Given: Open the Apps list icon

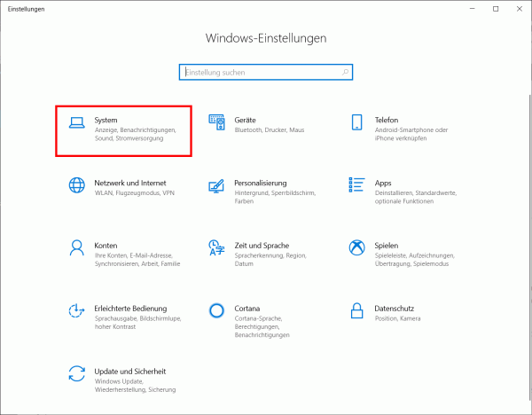Looking at the screenshot, I should click(356, 184).
